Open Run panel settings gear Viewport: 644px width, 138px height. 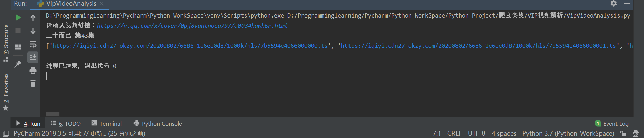coord(614,3)
